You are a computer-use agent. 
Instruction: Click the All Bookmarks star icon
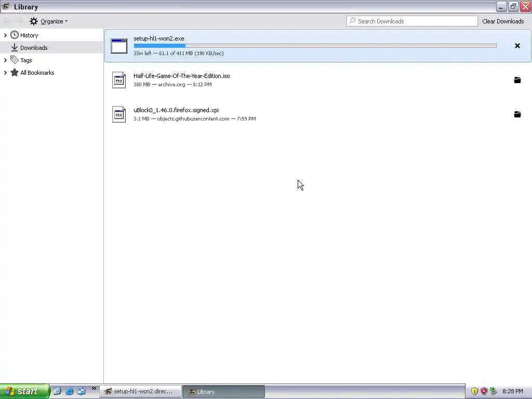point(14,72)
